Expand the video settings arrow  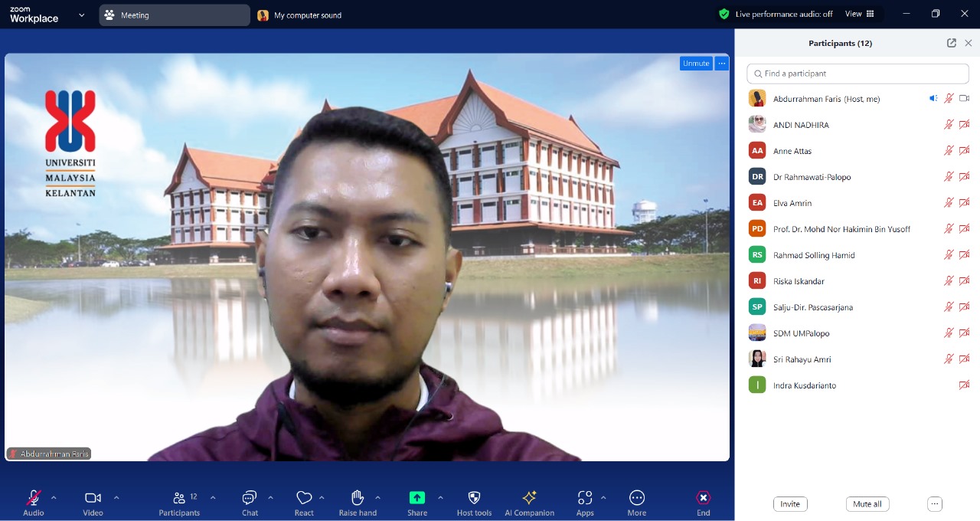pos(116,498)
